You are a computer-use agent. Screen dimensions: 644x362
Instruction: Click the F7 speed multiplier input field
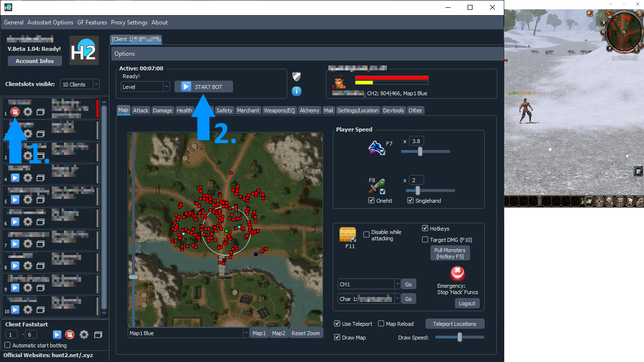click(x=416, y=141)
